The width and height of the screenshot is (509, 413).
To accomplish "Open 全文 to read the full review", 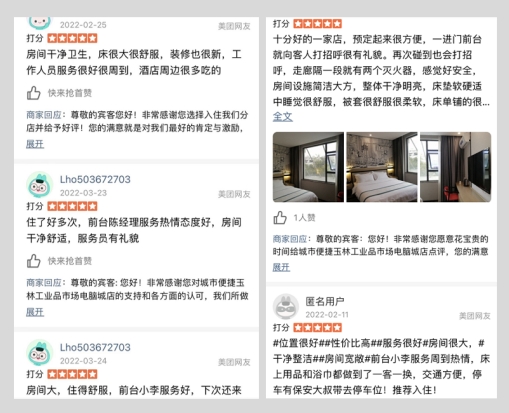I will point(283,117).
